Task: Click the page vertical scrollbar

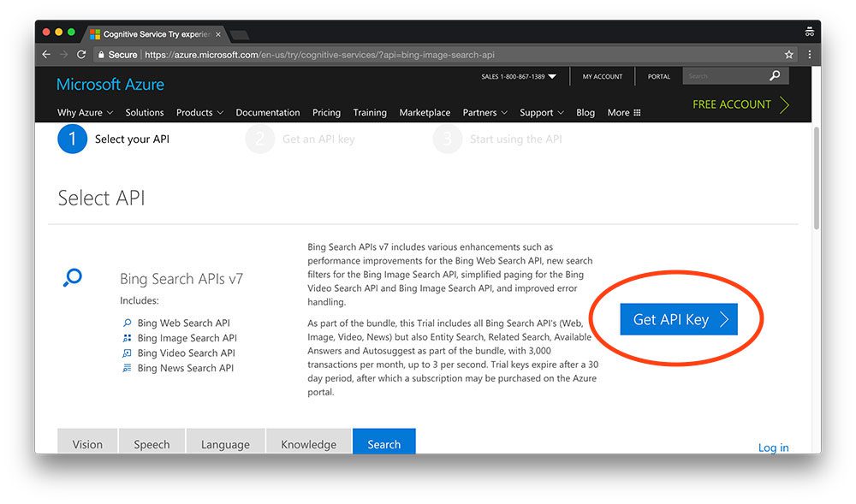Action: (x=816, y=178)
